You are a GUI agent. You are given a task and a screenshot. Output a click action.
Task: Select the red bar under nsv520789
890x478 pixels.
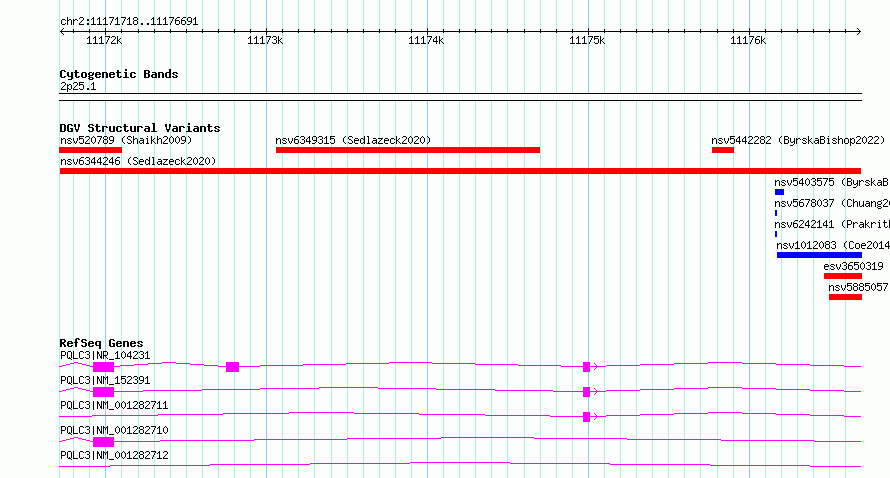[91, 150]
